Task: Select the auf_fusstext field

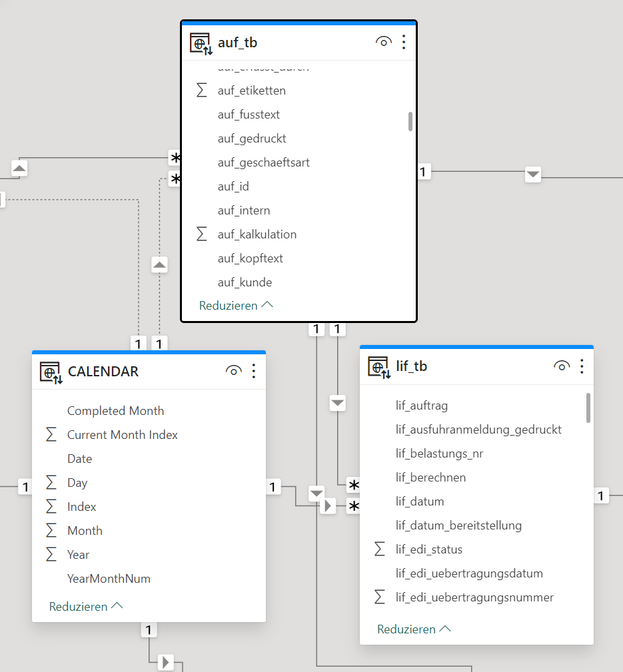Action: (249, 115)
